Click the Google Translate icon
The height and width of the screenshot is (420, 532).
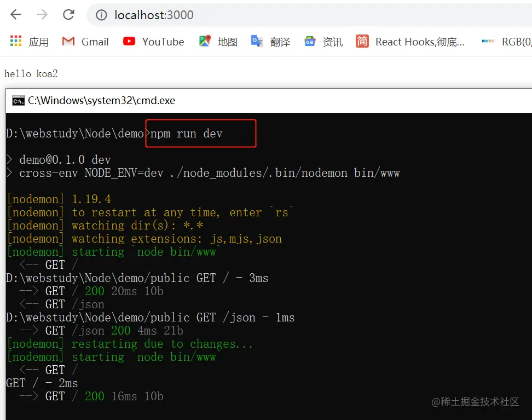(257, 41)
